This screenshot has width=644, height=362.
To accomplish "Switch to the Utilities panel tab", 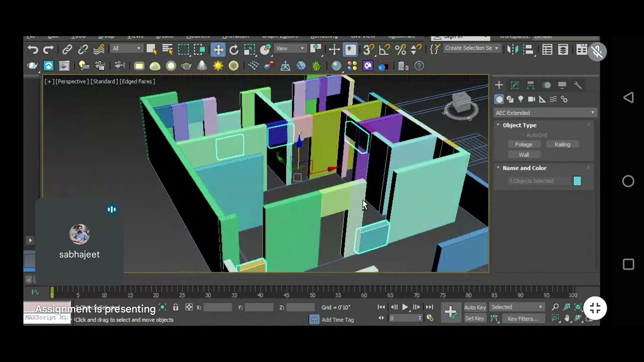I will point(578,85).
